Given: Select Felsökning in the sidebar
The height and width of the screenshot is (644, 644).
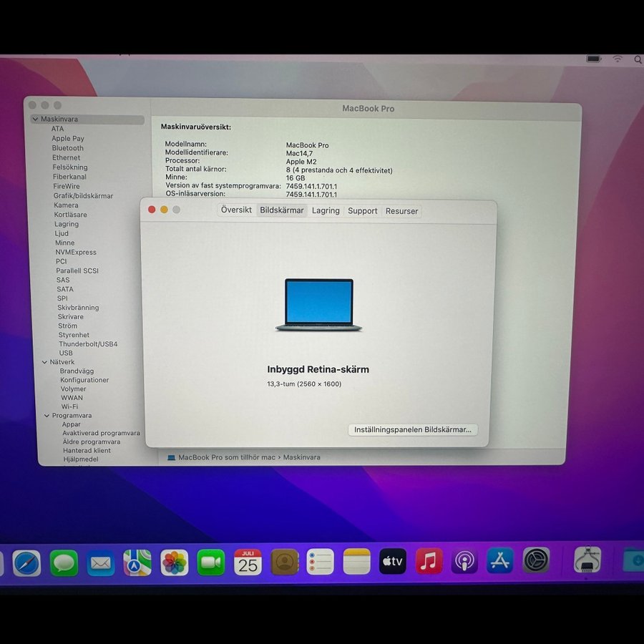Looking at the screenshot, I should point(70,167).
